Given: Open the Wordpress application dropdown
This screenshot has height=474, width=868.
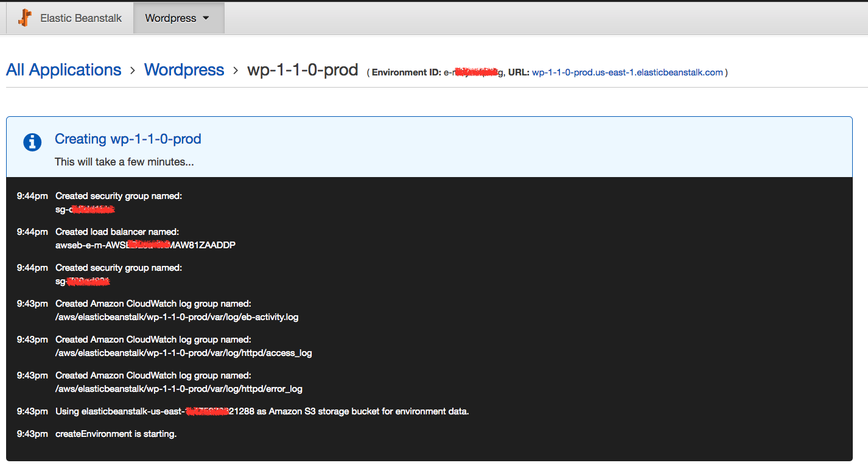Looking at the screenshot, I should (x=178, y=18).
